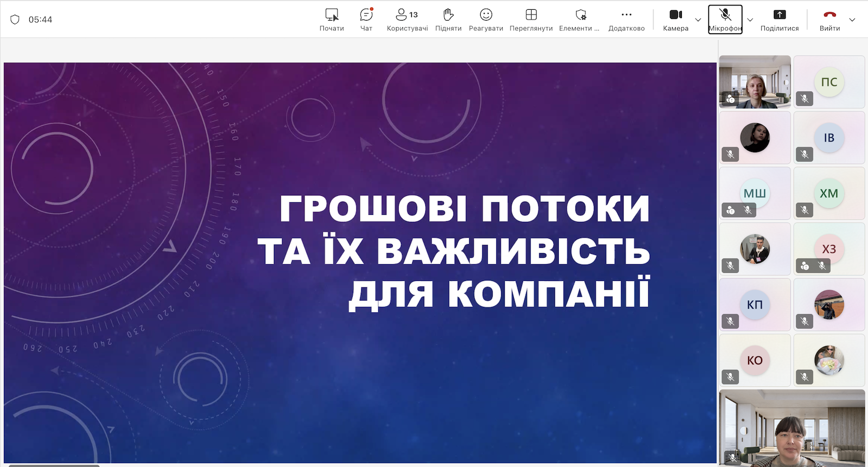Open the Додатково more options menu
Viewport: 868px width, 467px height.
627,20
